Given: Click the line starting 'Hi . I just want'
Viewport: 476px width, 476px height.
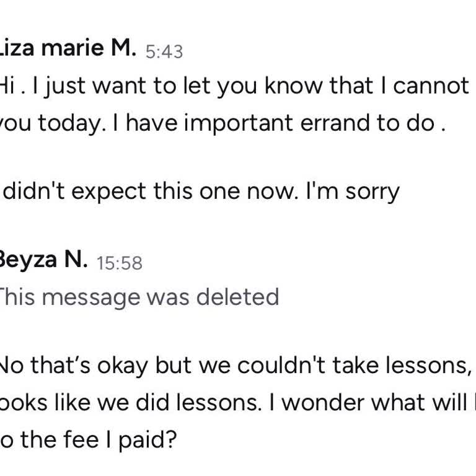Looking at the screenshot, I should click(234, 86).
